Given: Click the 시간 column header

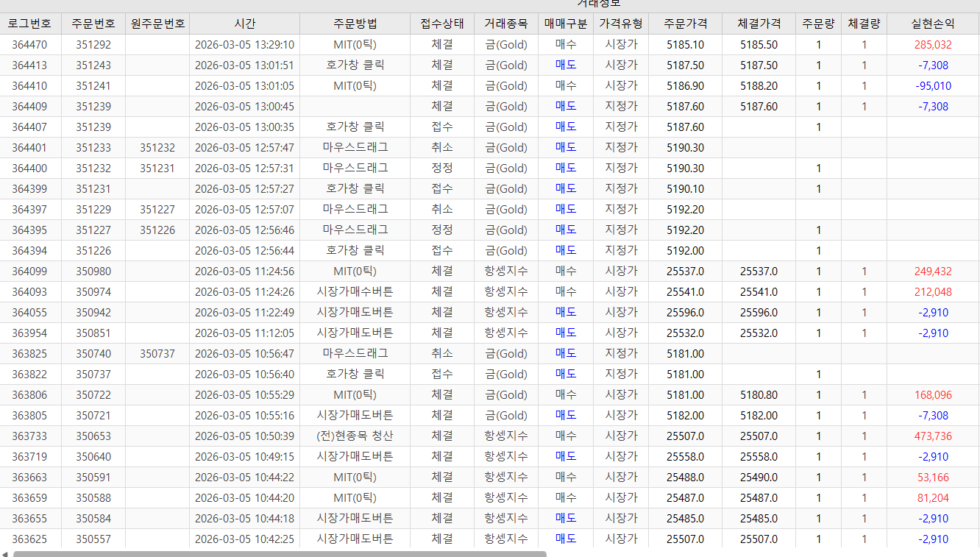Looking at the screenshot, I should click(244, 24).
